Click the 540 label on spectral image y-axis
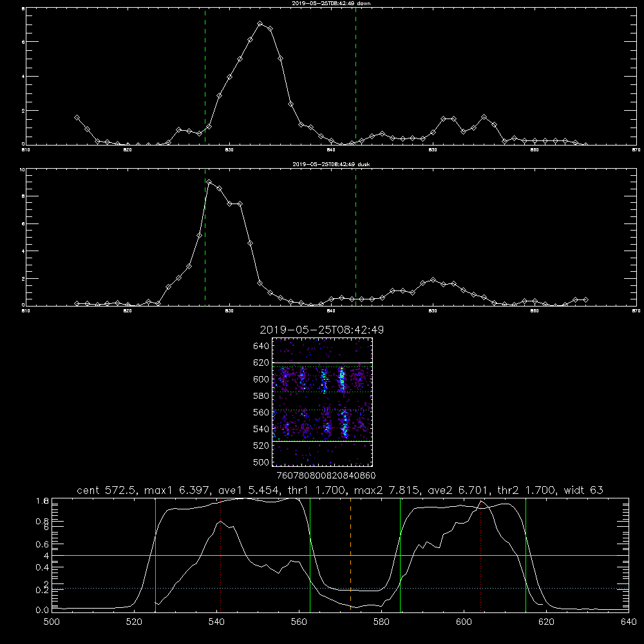The height and width of the screenshot is (644, 644). [x=261, y=429]
